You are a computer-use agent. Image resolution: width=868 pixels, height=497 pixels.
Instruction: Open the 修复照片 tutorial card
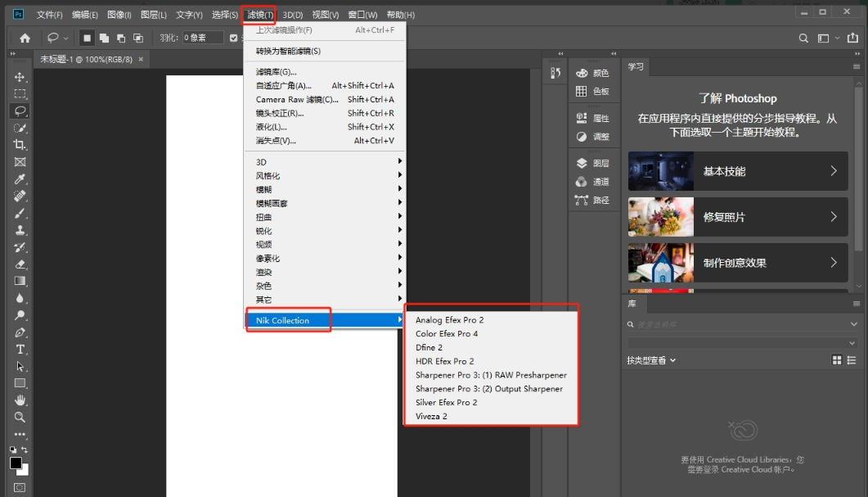click(738, 217)
